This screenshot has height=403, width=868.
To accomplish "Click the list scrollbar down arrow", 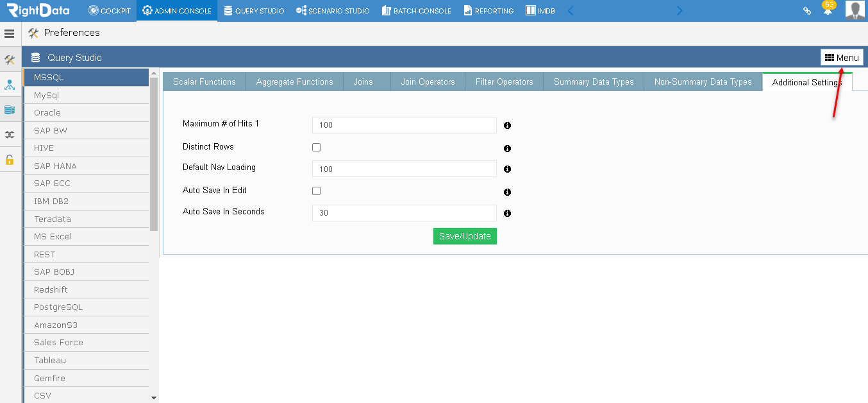I will click(154, 398).
